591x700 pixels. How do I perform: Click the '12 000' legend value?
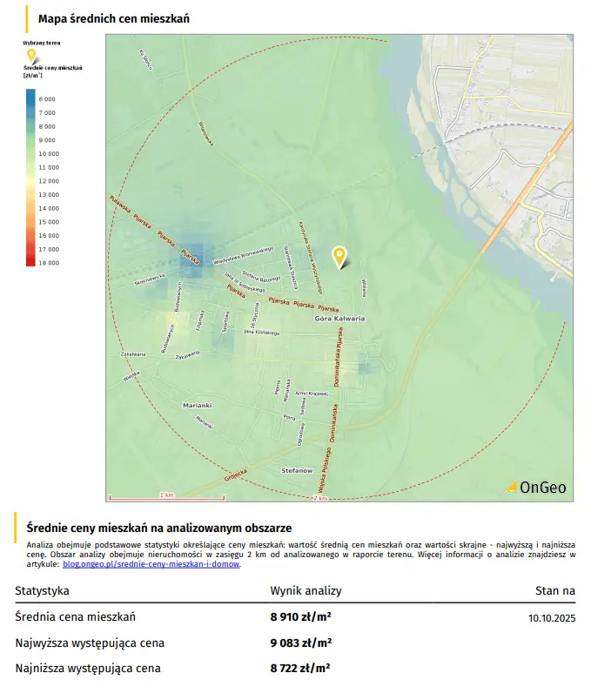point(49,181)
